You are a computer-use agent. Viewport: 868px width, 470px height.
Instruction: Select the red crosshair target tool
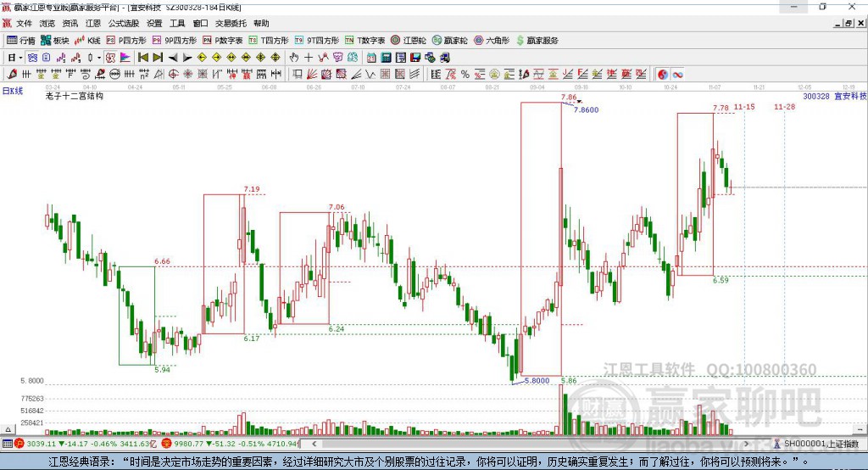click(173, 75)
